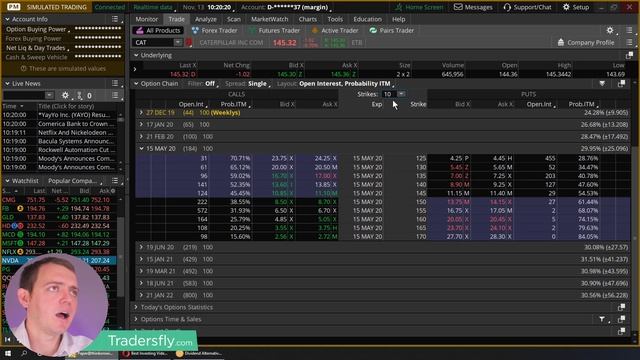The width and height of the screenshot is (640, 360).
Task: Click the Live News filter count icon
Action: tap(80, 96)
